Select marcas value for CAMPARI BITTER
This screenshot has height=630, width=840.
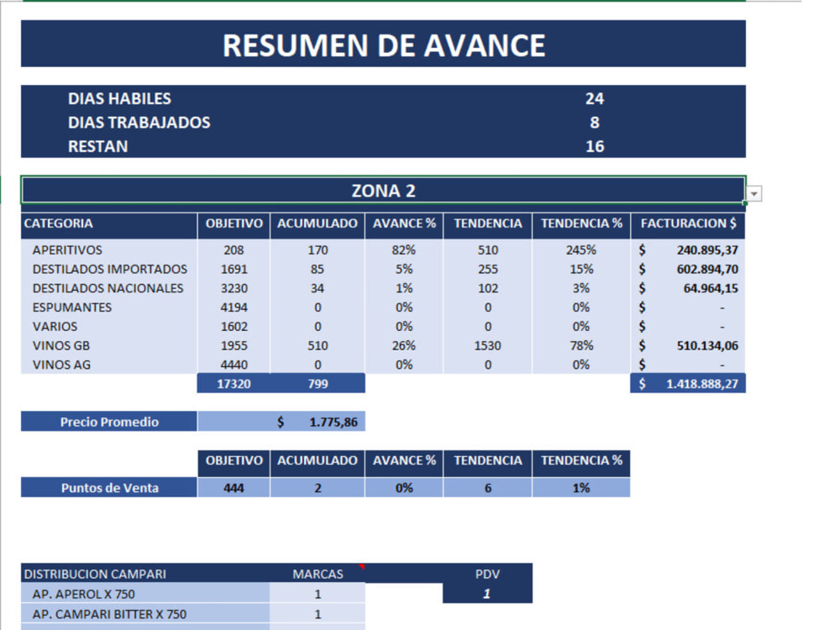(x=318, y=614)
